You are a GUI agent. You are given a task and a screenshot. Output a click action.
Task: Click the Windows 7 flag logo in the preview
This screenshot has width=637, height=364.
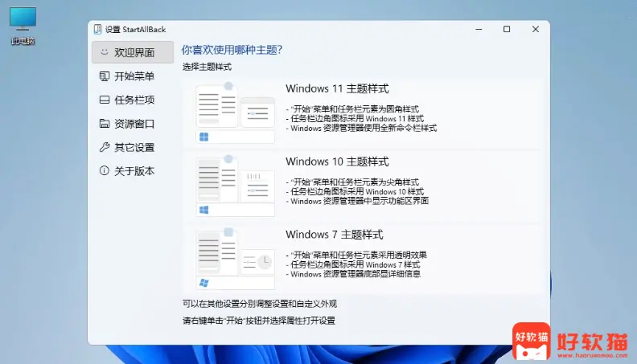(x=204, y=283)
